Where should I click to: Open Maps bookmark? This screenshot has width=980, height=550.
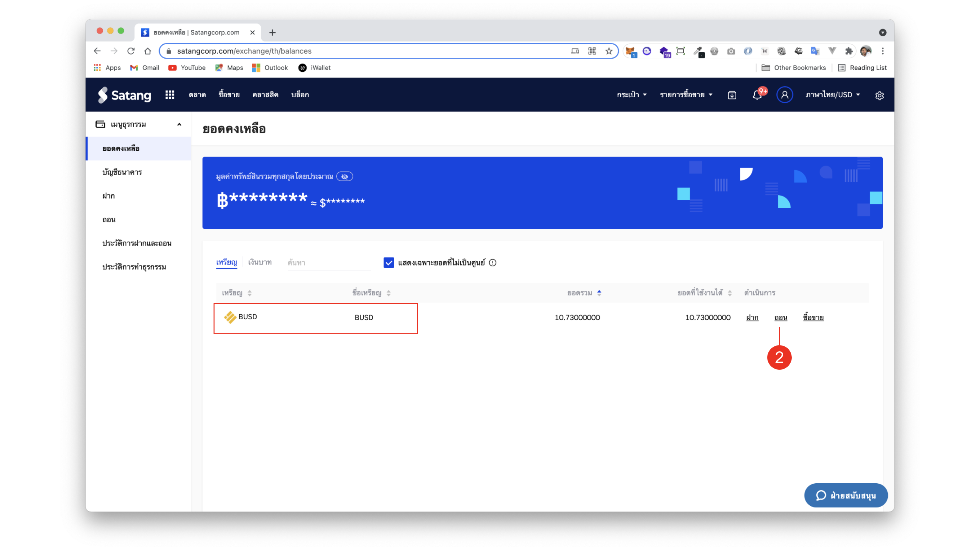tap(229, 68)
